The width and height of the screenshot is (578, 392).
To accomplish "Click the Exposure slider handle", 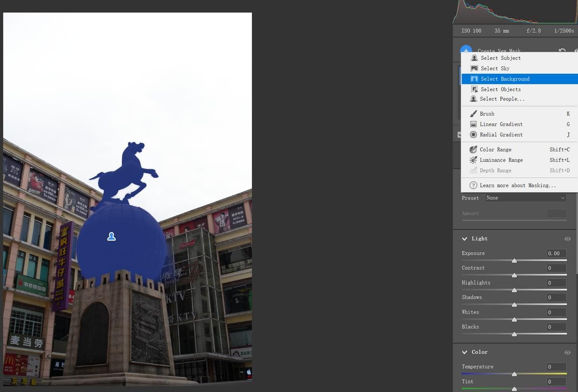I will coord(514,261).
